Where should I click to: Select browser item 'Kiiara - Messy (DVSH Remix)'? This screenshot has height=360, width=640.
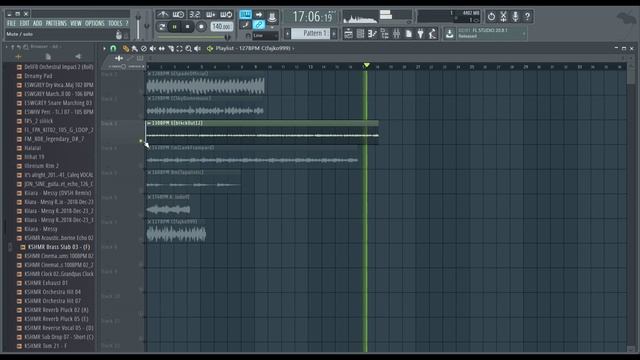pyautogui.click(x=58, y=193)
